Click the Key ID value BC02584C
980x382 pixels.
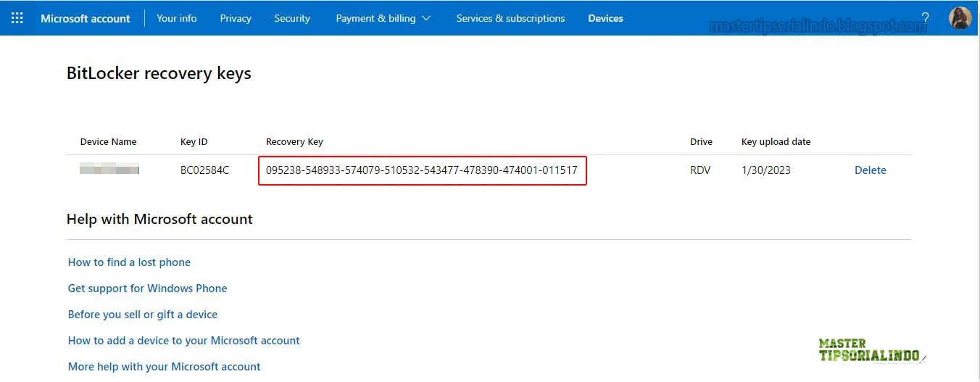pos(204,170)
